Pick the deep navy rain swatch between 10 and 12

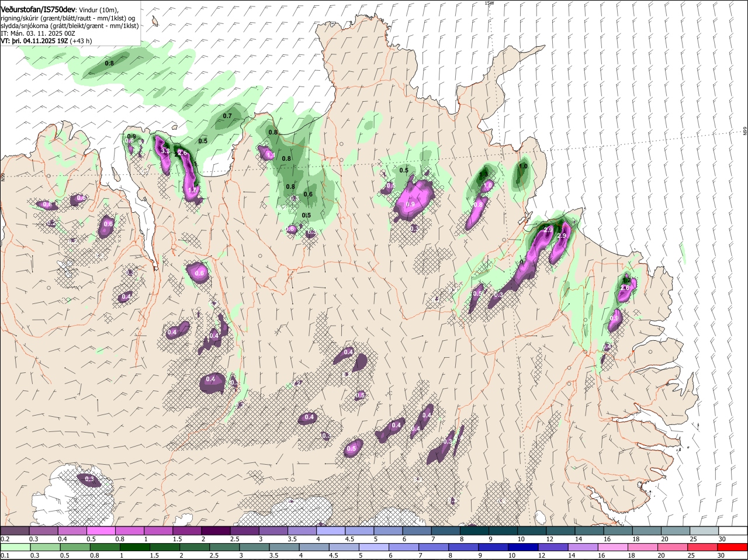point(524,547)
